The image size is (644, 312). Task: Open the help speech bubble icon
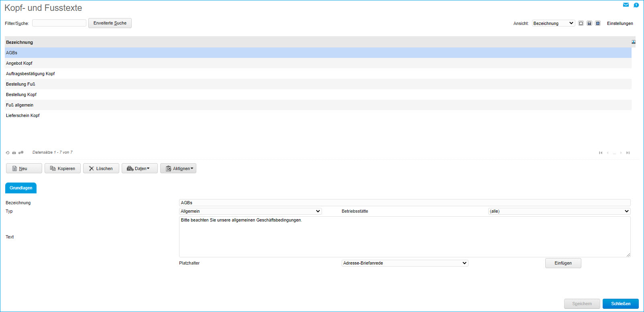[636, 5]
